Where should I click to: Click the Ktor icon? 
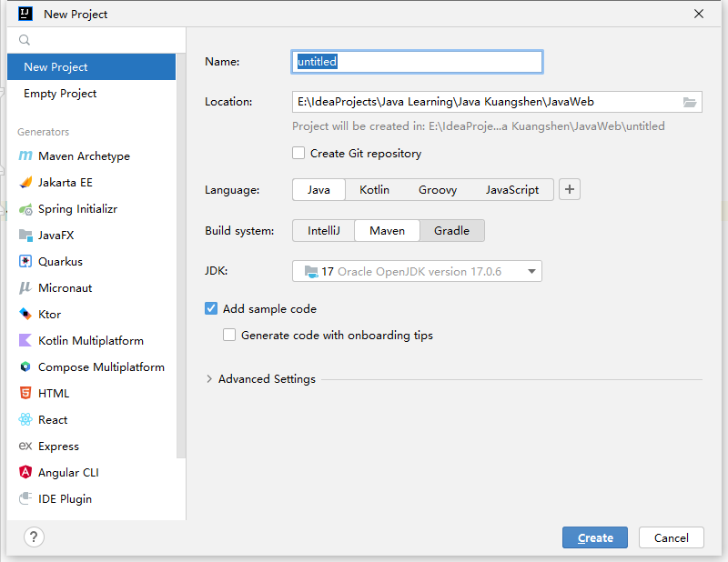pos(25,314)
